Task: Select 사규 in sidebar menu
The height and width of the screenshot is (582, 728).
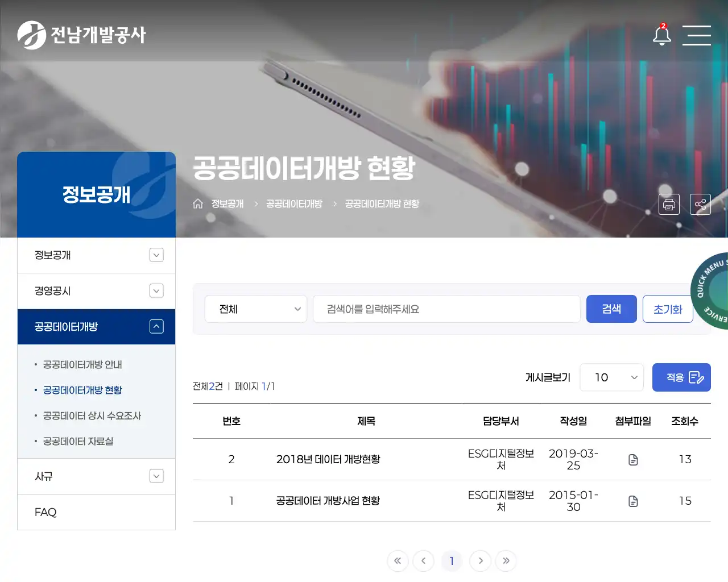Action: pos(96,476)
